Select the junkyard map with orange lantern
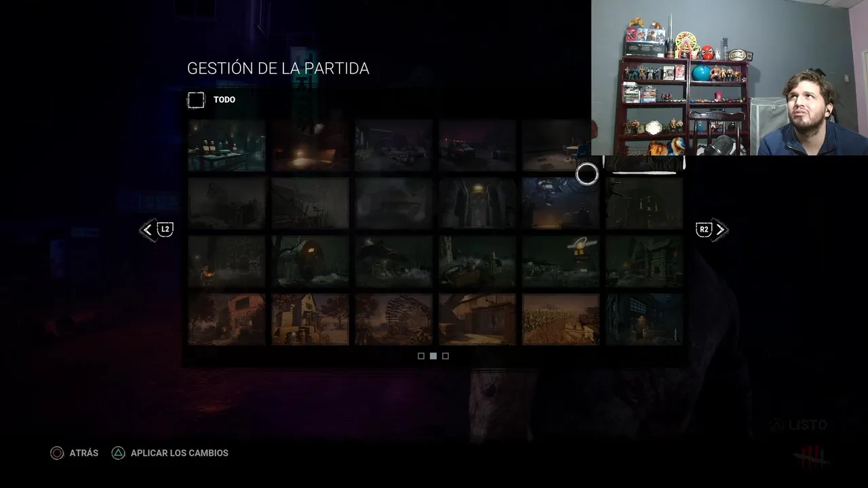 pyautogui.click(x=226, y=262)
